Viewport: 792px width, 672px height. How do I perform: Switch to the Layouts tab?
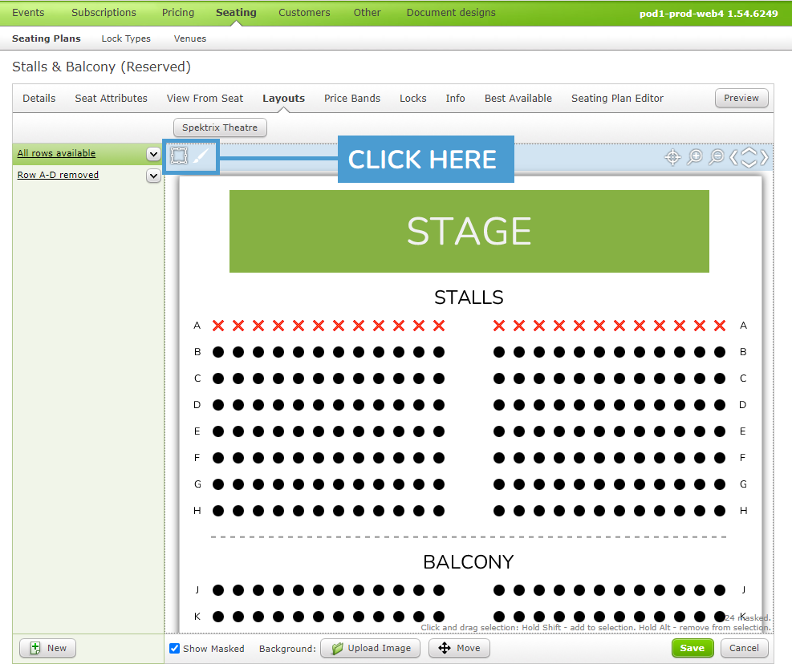tap(283, 99)
